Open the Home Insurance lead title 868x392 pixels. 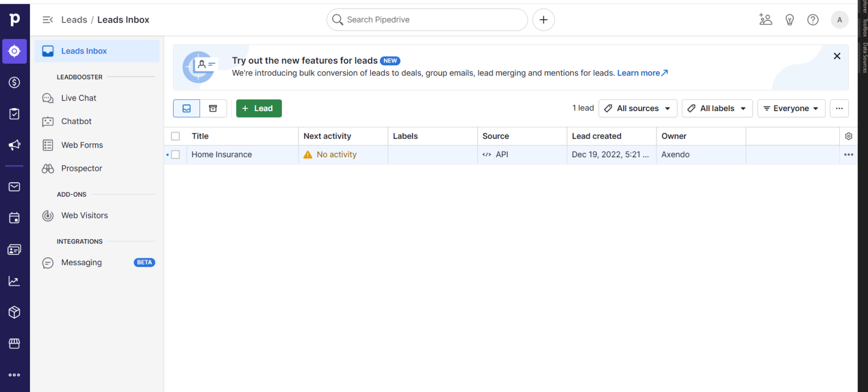pyautogui.click(x=222, y=155)
